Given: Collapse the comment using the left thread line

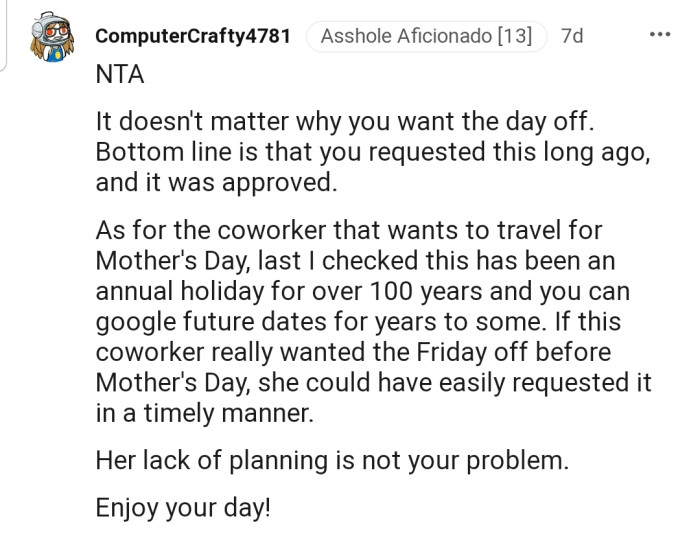Looking at the screenshot, I should [5, 35].
